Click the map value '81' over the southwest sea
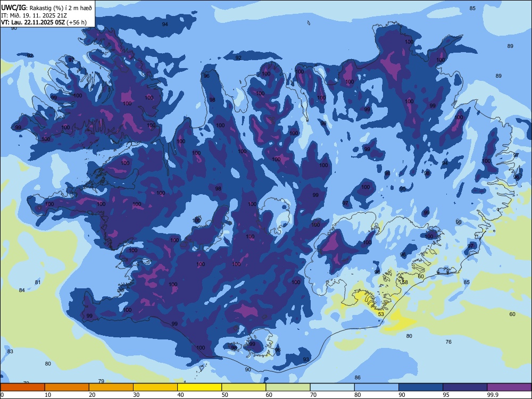 point(38,282)
